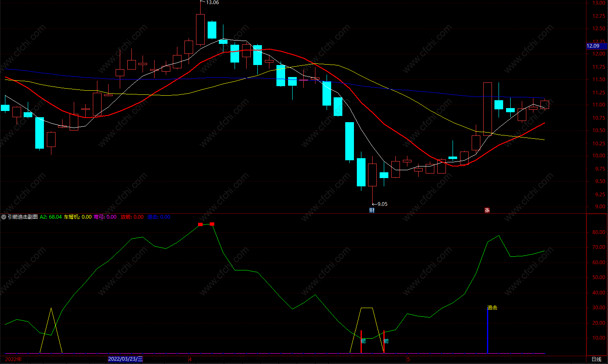Screen dimensions: 608x364
Task: Select the 日线 period button
Action: 596,359
